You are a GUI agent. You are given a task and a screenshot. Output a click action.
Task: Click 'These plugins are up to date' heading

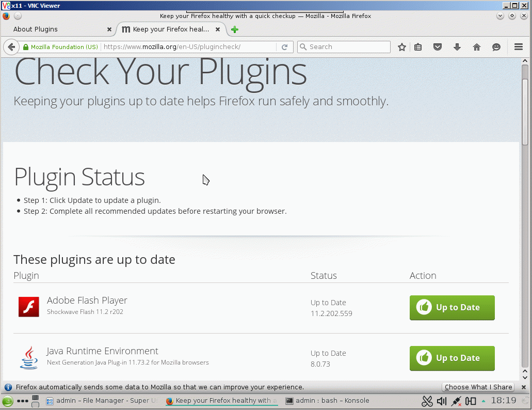(x=94, y=260)
